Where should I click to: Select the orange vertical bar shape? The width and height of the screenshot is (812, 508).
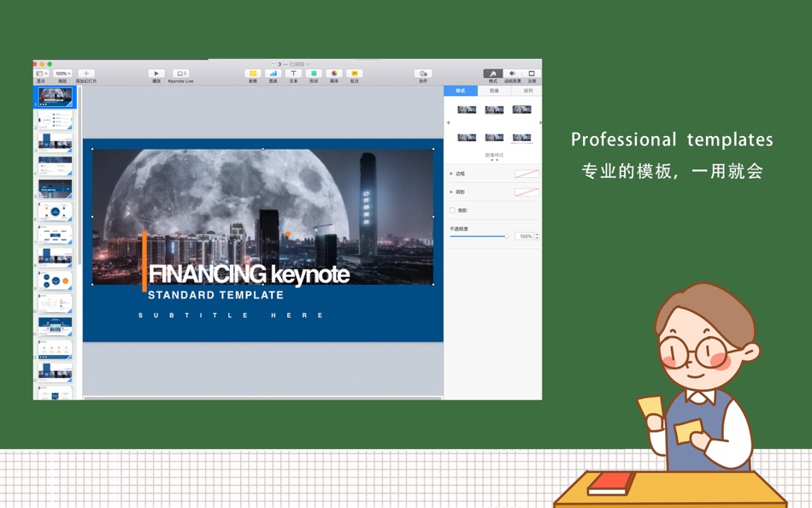tap(144, 261)
